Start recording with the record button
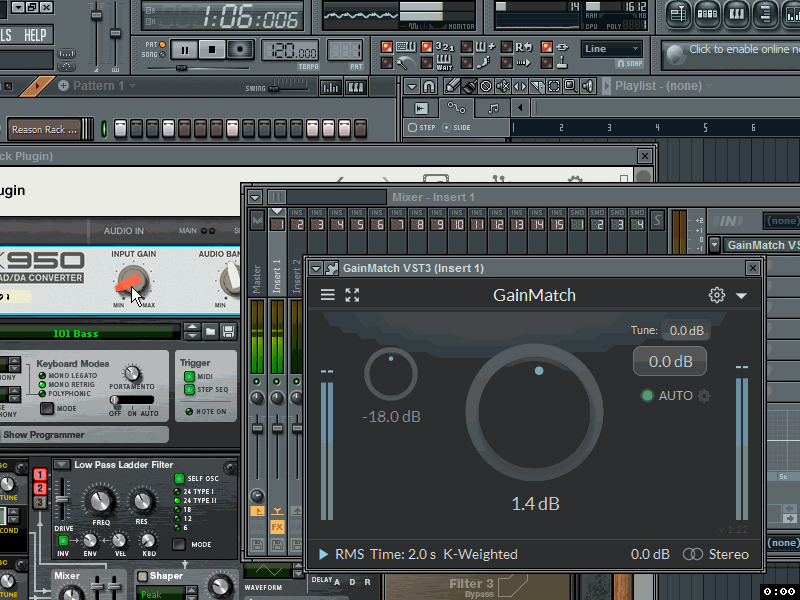Viewport: 800px width, 600px height. [x=239, y=50]
